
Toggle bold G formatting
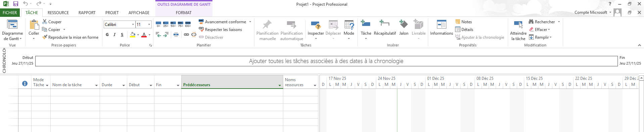point(107,34)
